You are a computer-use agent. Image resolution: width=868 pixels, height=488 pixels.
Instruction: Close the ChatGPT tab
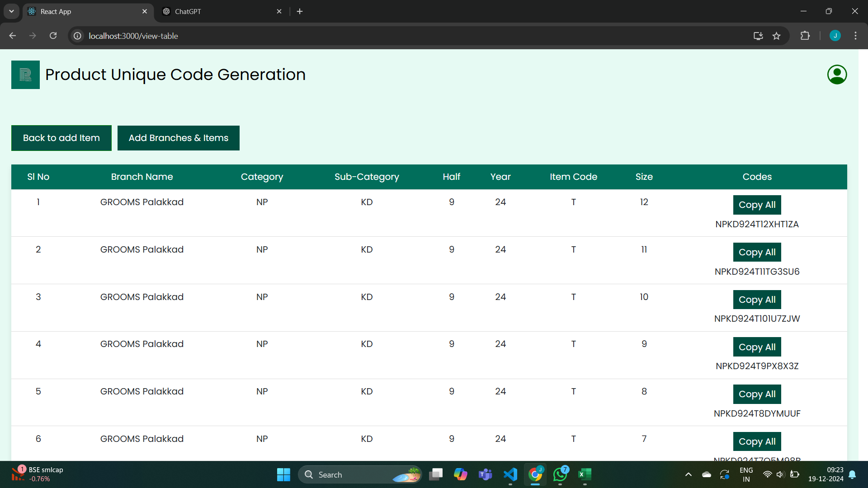(x=279, y=11)
